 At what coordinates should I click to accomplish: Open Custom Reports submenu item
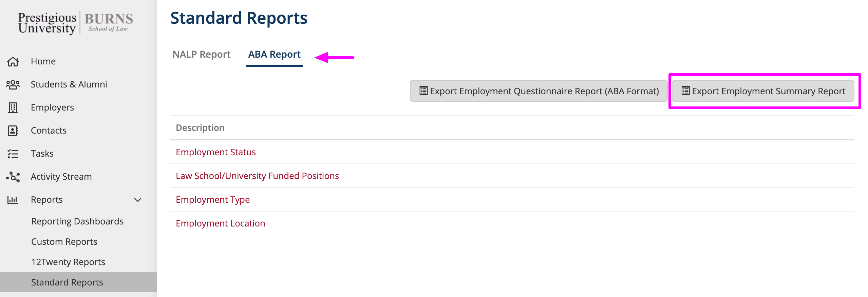pos(64,242)
